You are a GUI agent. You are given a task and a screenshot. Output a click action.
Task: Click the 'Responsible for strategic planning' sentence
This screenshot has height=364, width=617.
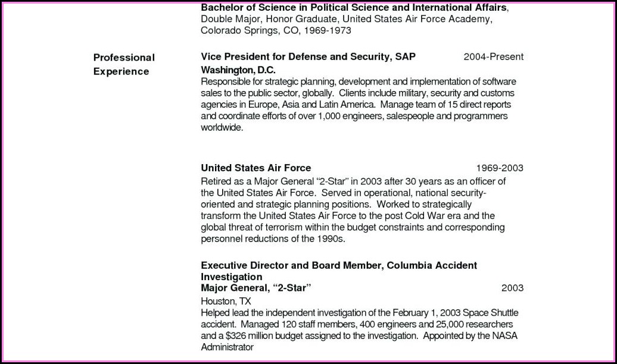click(358, 81)
